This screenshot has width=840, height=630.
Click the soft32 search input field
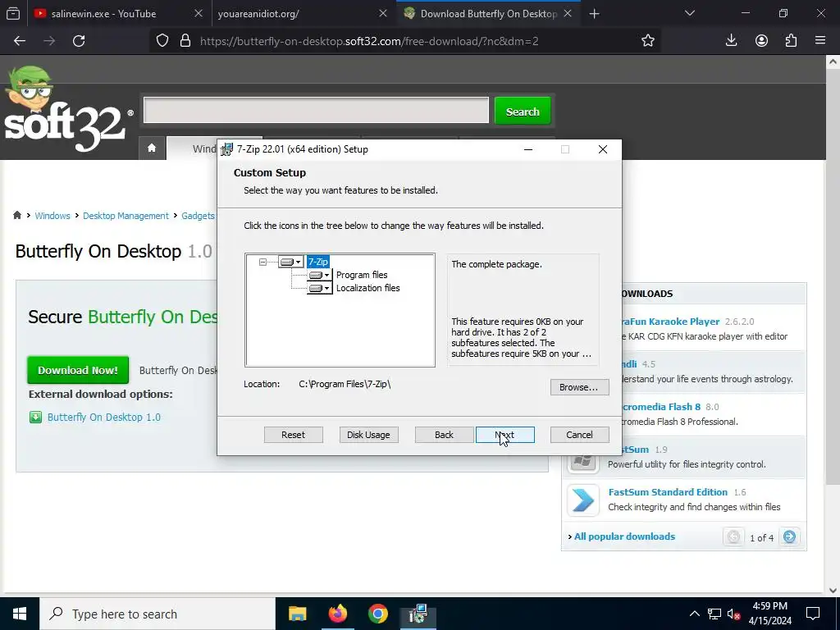[x=316, y=111]
